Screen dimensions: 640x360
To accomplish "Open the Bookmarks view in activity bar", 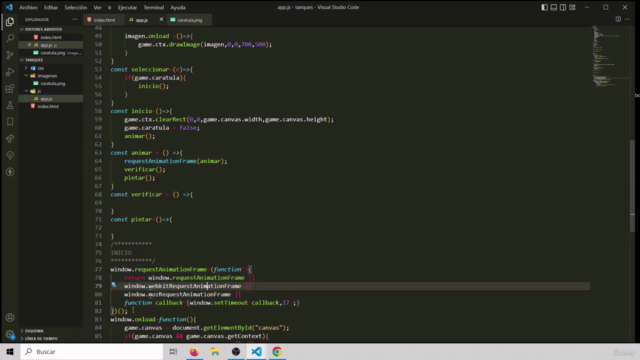I will [10, 122].
